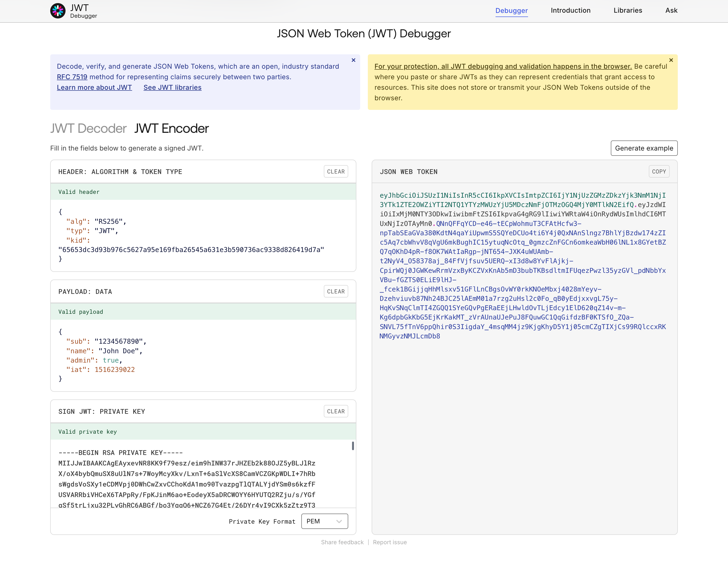
Task: Click the Share feedback link
Action: [342, 542]
